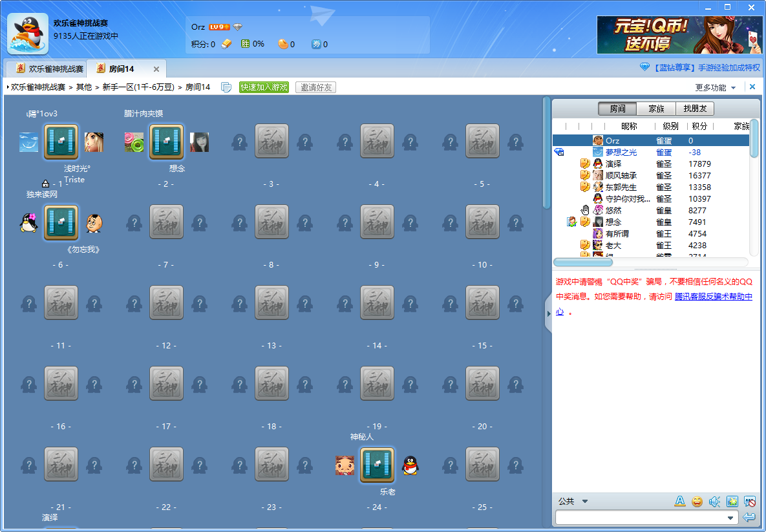Switch to the 家族 tab in player panel

656,109
